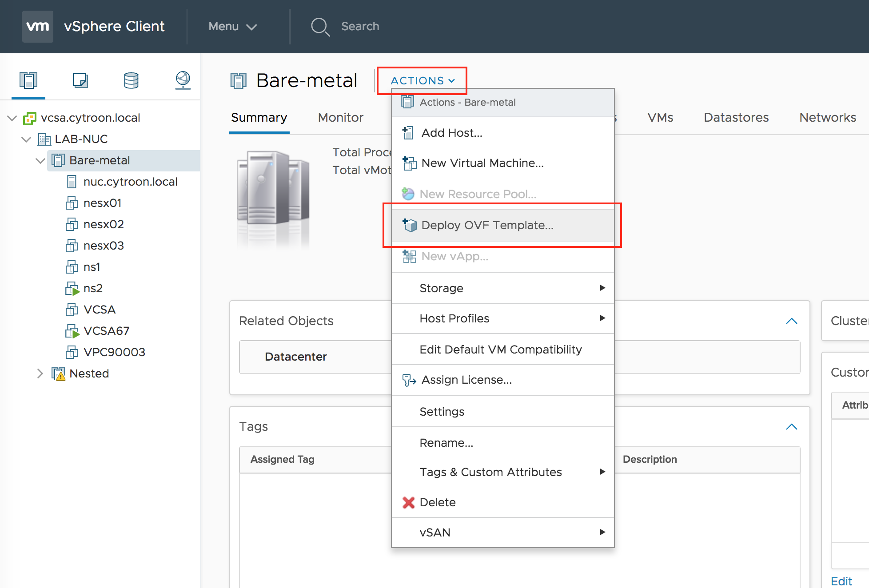Expand the Nested cluster node
869x588 pixels.
point(40,373)
